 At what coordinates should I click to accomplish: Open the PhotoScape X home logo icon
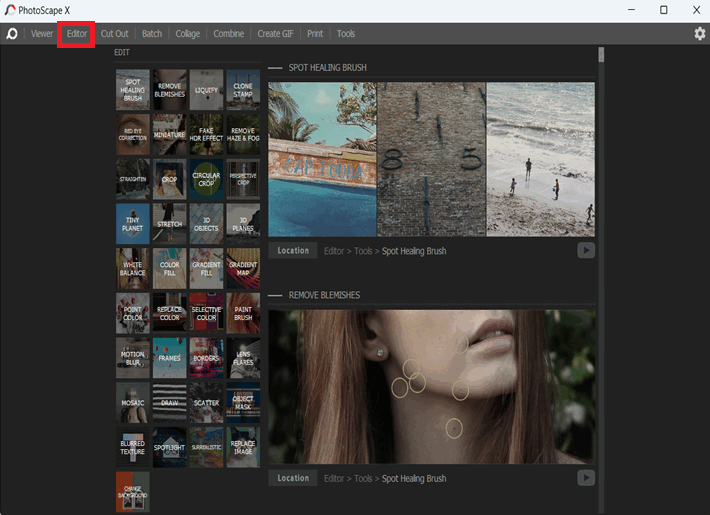(x=12, y=34)
